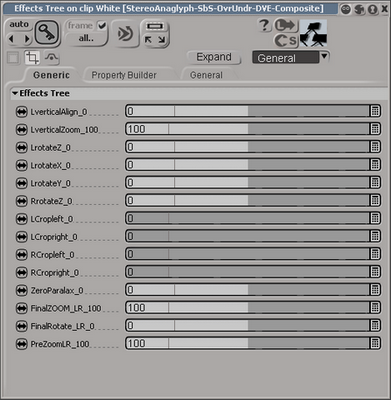Click animation icon for PreZoomLR_100

point(22,344)
